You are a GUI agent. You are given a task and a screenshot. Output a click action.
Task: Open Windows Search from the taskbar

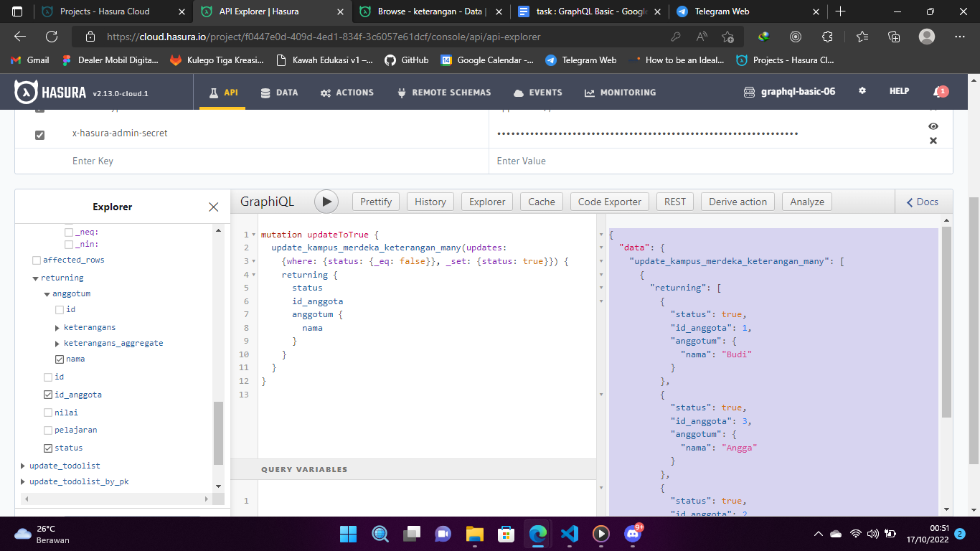click(x=380, y=534)
